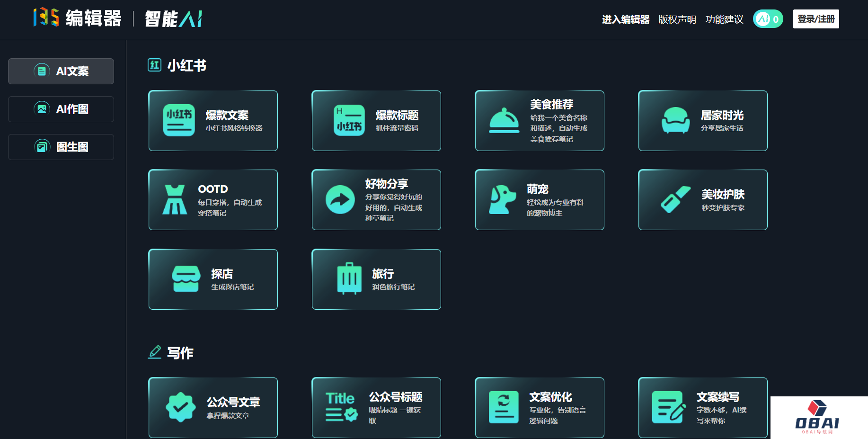
Task: Switch to the AI作图 sidebar tab
Action: pos(61,109)
